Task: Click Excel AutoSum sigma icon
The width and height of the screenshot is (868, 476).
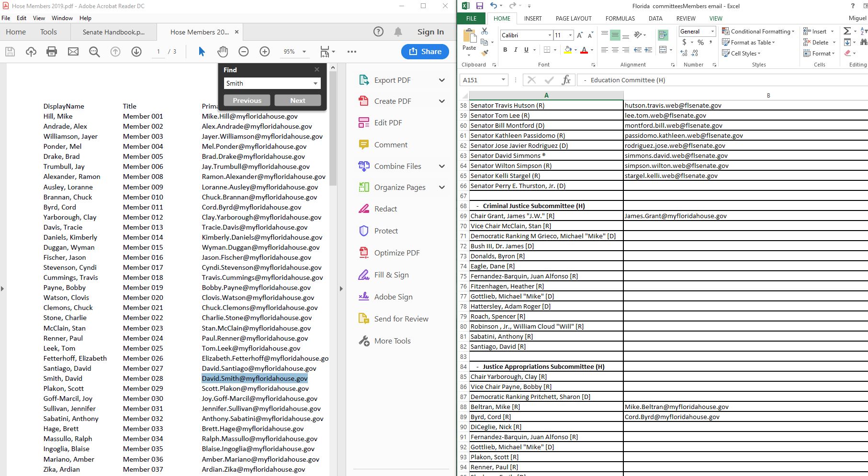Action: coord(847,31)
